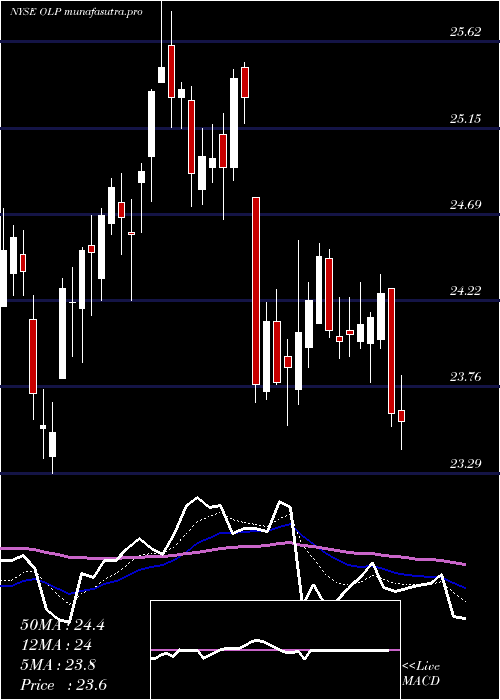Click the last red candlestick on the chart
Viewport: 500px width, 700px height.
(401, 416)
